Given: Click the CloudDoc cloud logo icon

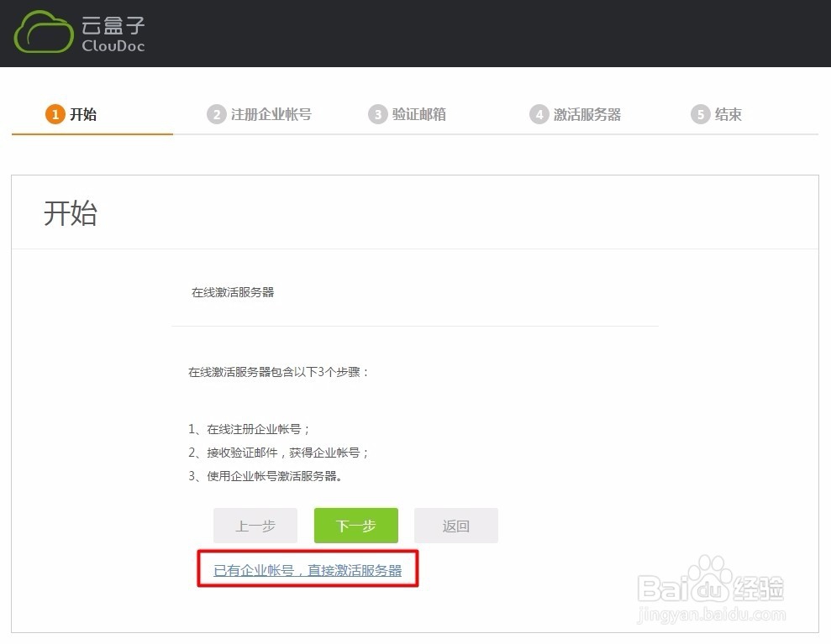Looking at the screenshot, I should coord(44,32).
